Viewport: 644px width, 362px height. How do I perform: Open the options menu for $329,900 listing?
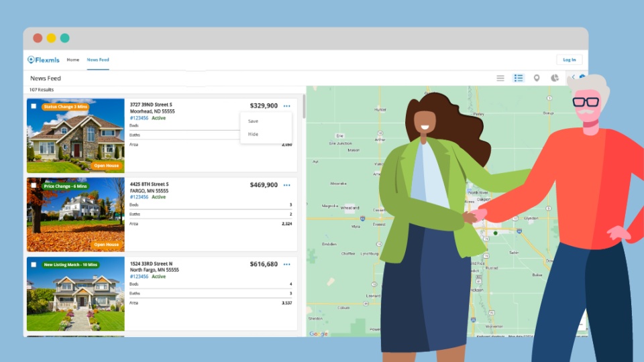[x=286, y=106]
